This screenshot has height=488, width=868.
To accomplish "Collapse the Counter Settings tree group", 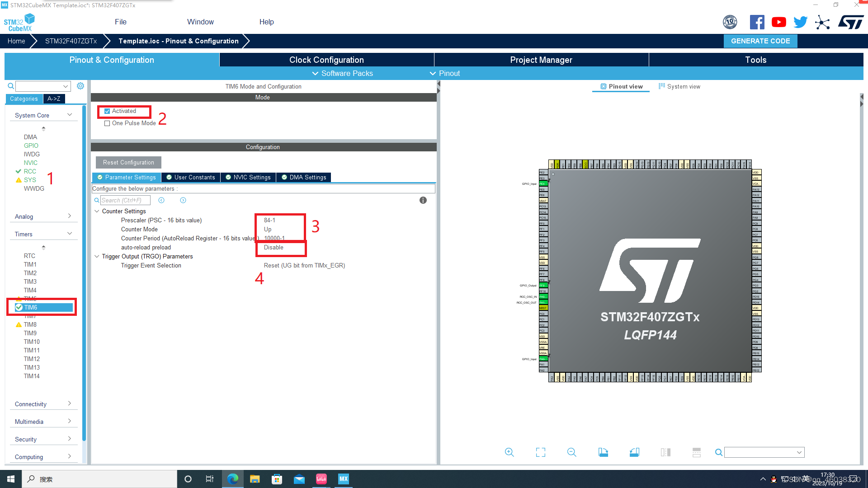I will 97,211.
